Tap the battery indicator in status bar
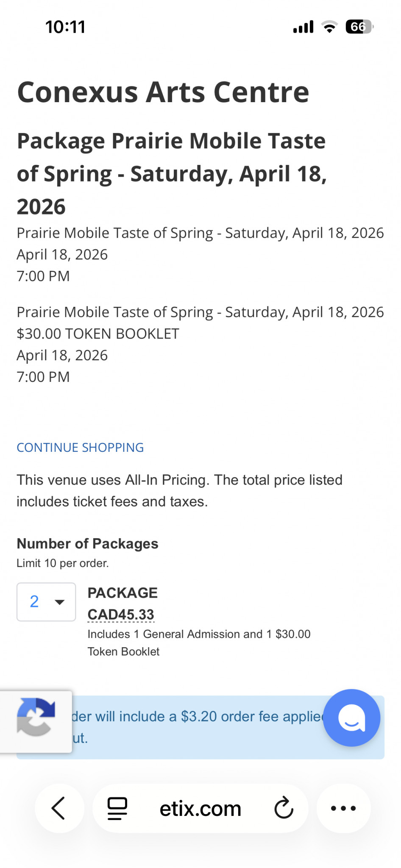Image resolution: width=401 pixels, height=868 pixels. tap(359, 27)
